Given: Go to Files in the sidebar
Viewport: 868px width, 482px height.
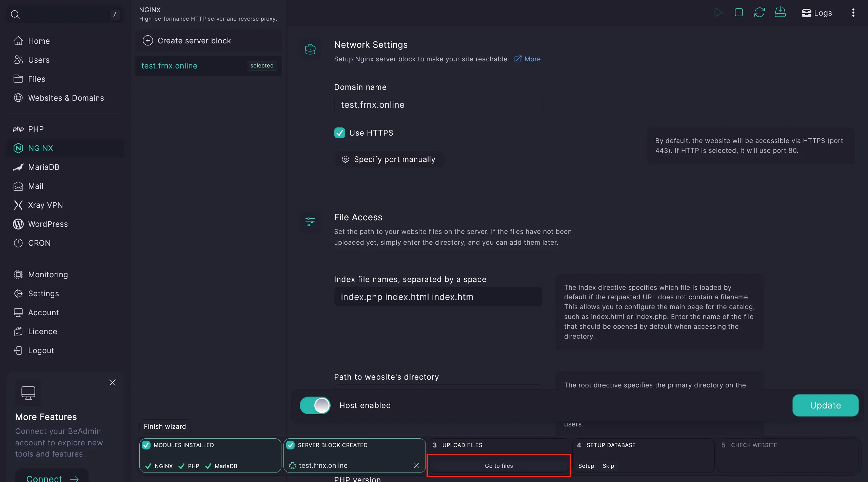Looking at the screenshot, I should pos(66,79).
